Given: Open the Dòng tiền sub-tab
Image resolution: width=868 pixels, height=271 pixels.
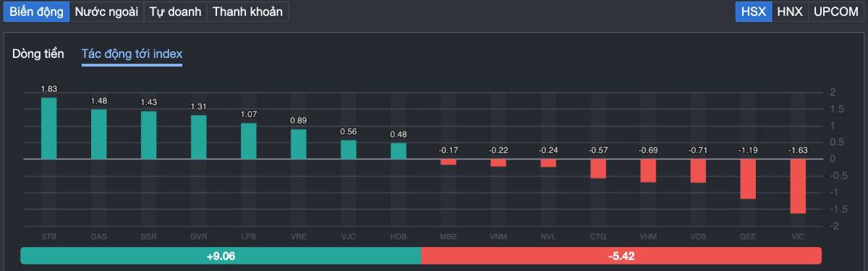Looking at the screenshot, I should click(38, 54).
